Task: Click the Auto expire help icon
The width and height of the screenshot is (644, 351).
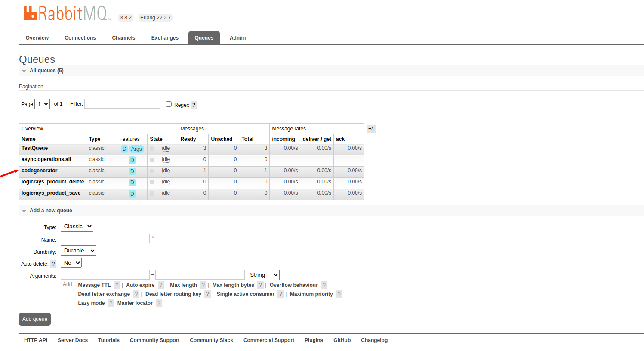Action: tap(161, 285)
